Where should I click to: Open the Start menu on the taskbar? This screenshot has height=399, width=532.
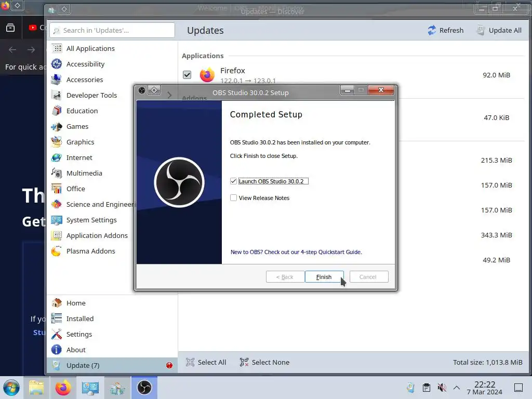[11, 388]
